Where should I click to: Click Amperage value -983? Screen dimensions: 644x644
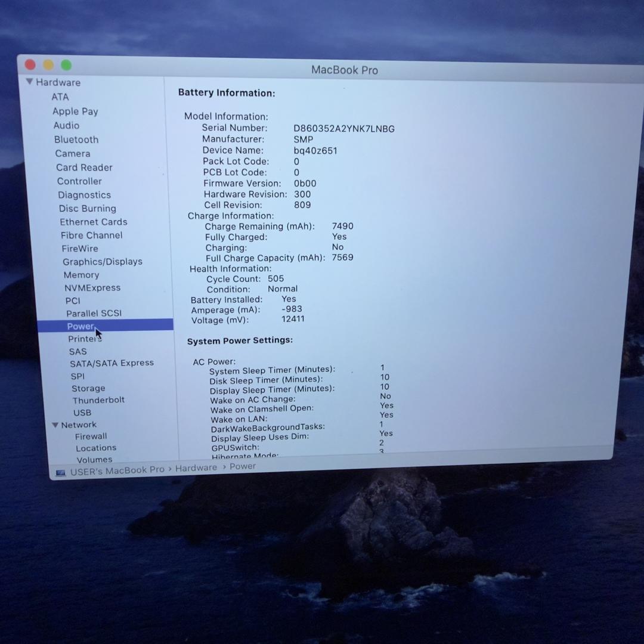click(292, 309)
